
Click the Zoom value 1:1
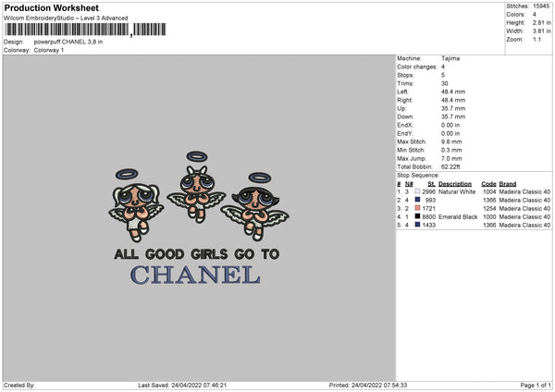(x=536, y=39)
